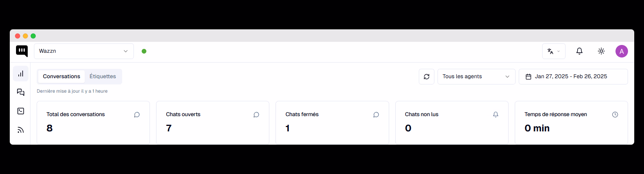Click the green online status indicator
The image size is (644, 174).
[x=144, y=51]
